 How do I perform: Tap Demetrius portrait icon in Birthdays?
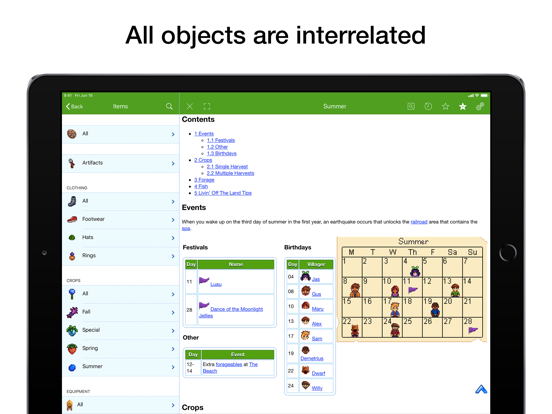tap(305, 350)
